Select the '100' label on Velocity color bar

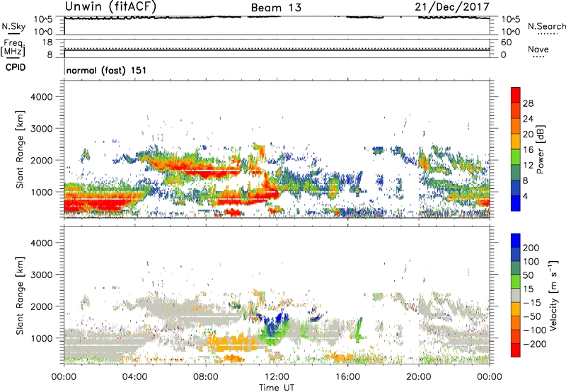coord(531,262)
